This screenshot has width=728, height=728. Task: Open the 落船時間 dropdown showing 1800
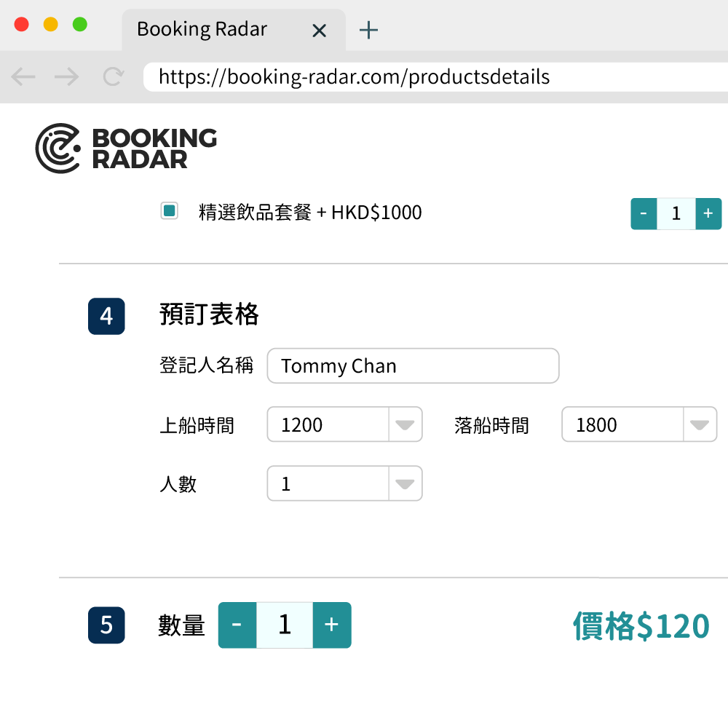click(639, 424)
